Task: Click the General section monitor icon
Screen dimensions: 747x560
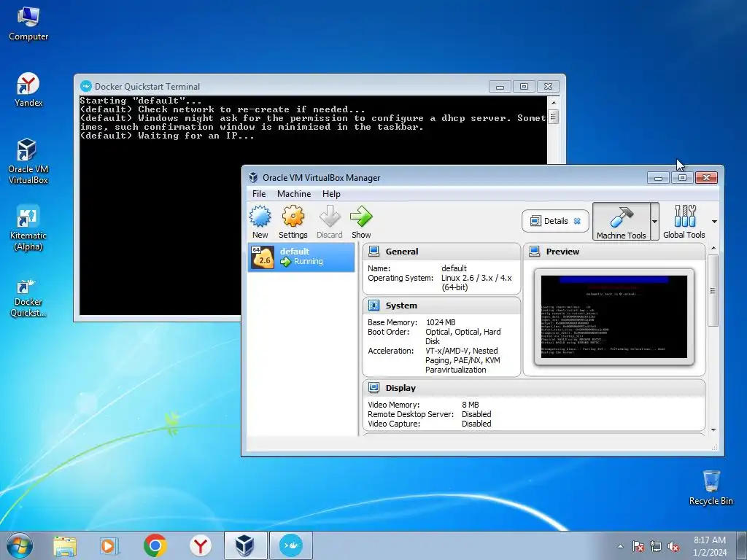Action: pyautogui.click(x=374, y=252)
